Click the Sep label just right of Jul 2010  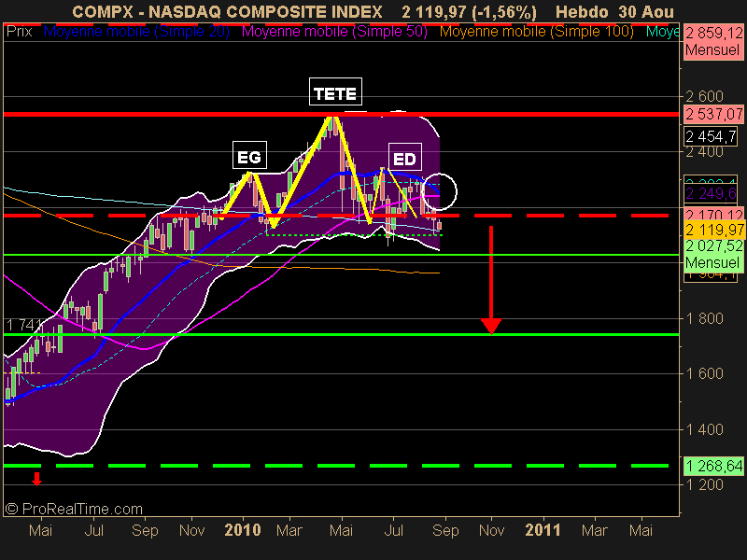click(445, 530)
